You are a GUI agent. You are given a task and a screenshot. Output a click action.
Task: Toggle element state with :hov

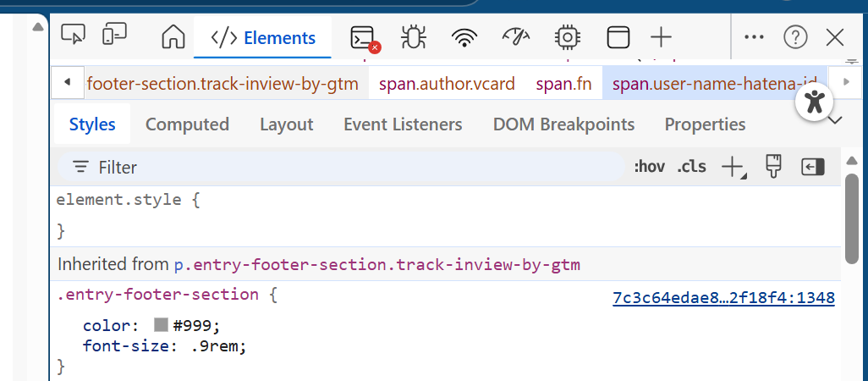[x=649, y=167]
